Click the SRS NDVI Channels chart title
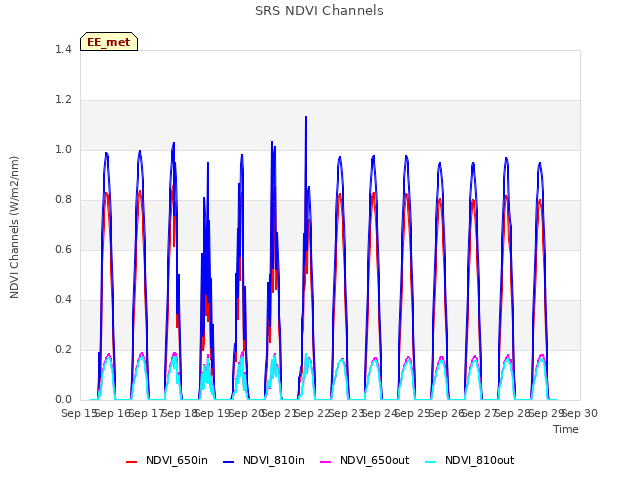The image size is (640, 480). (319, 11)
